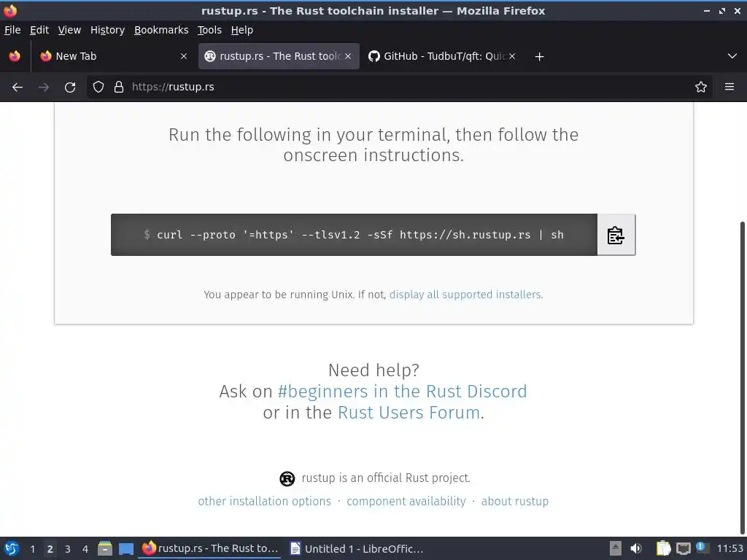Screen dimensions: 747x560
Task: Open '#beginners in the Rust Discord' link
Action: point(402,392)
